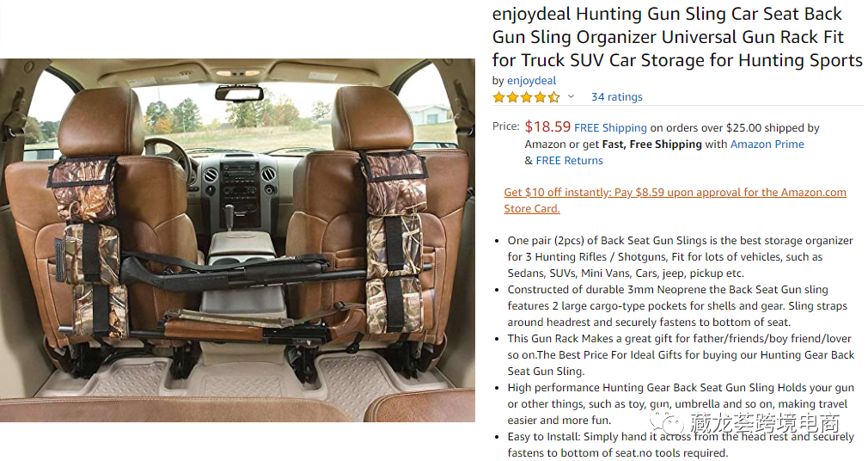
Task: Select the "One pair (2pcs)" bullet point
Action: click(x=680, y=256)
